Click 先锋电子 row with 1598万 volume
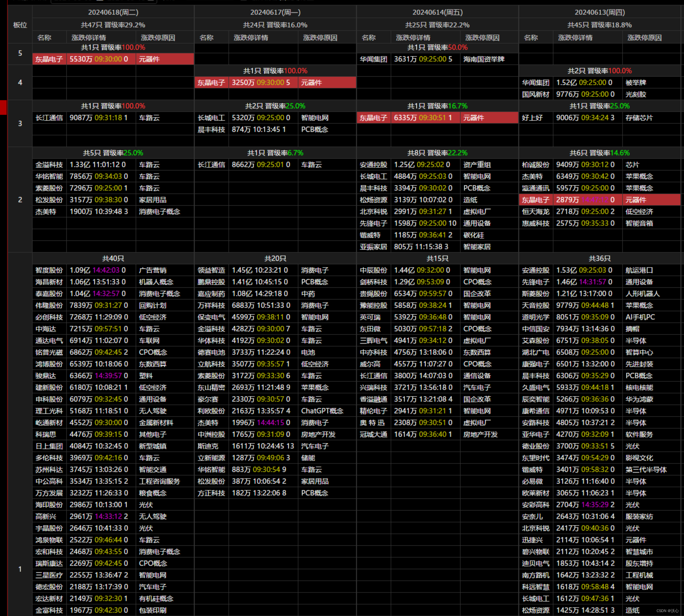 click(x=373, y=223)
